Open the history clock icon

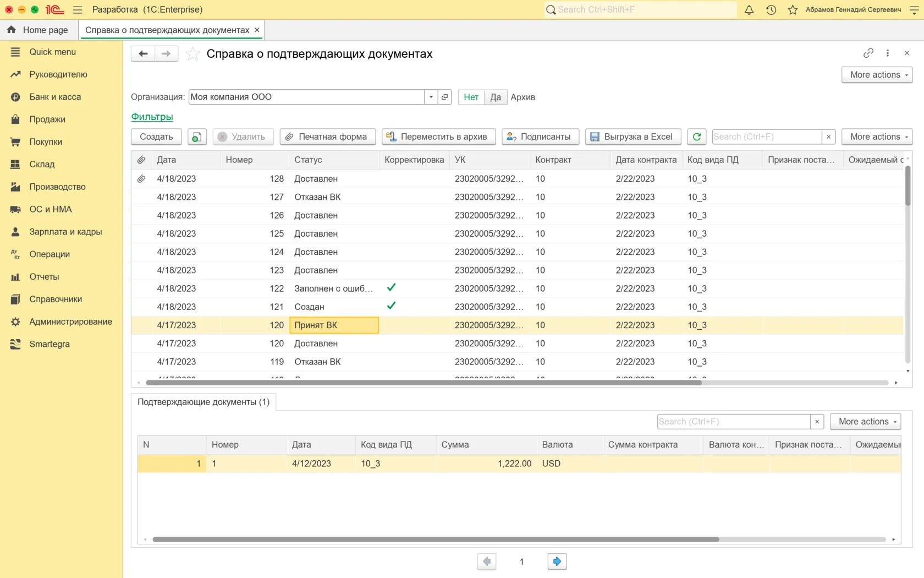pos(771,10)
